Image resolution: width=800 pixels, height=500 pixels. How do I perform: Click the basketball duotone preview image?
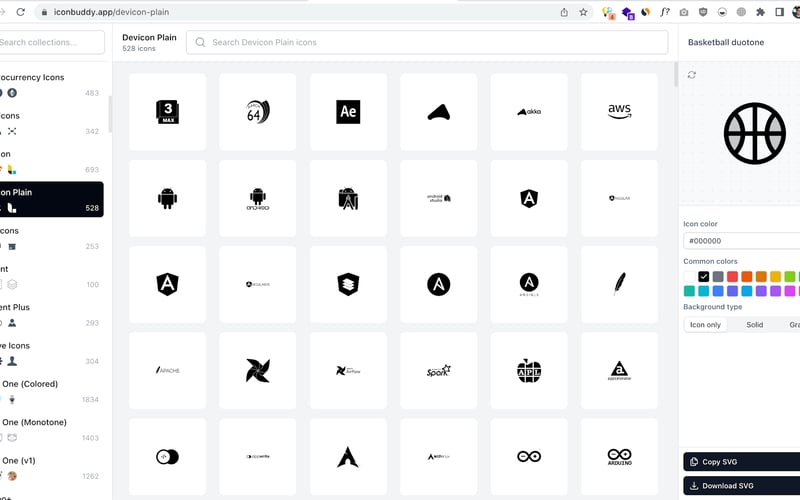755,134
